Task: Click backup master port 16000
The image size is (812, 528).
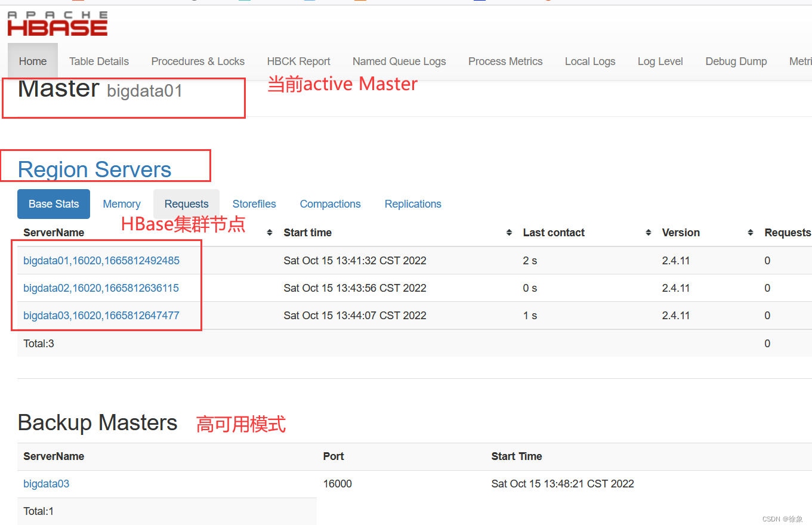Action: [x=338, y=484]
